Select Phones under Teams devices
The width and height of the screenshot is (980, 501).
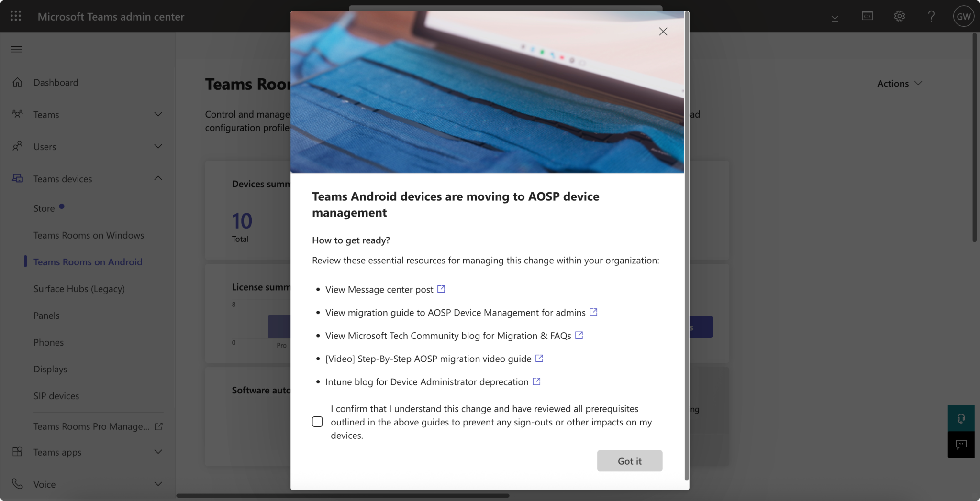(x=48, y=342)
